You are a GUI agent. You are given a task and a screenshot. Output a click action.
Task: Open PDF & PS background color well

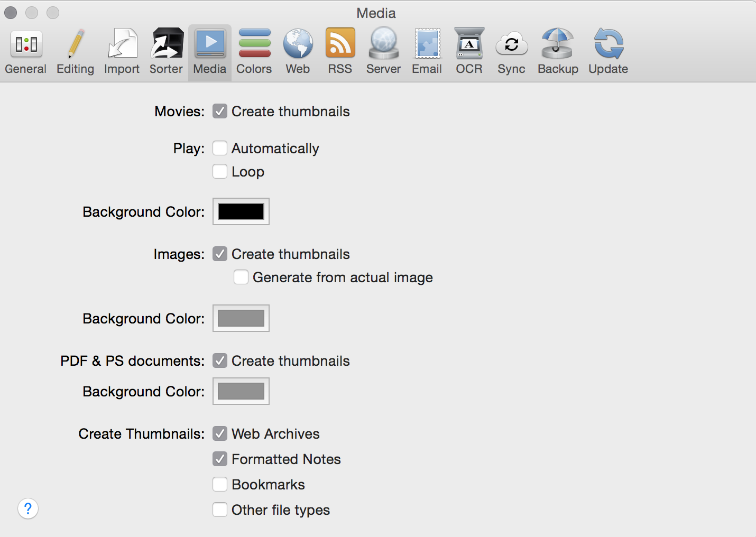tap(241, 391)
